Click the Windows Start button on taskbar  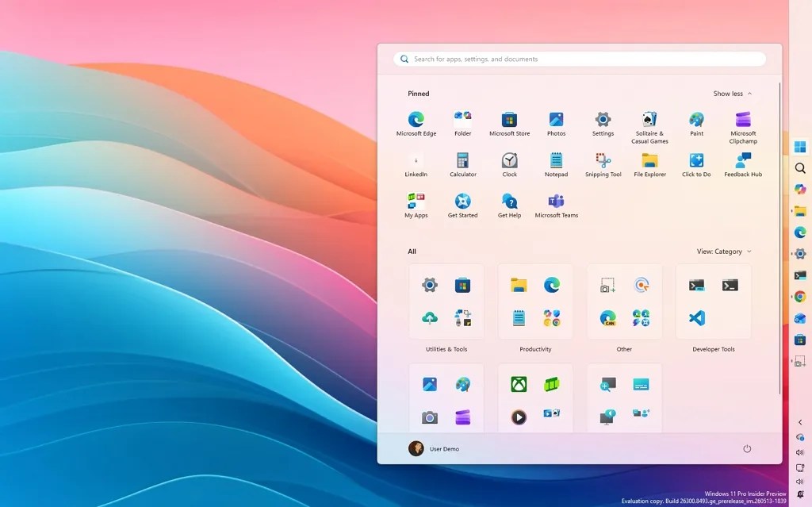800,147
